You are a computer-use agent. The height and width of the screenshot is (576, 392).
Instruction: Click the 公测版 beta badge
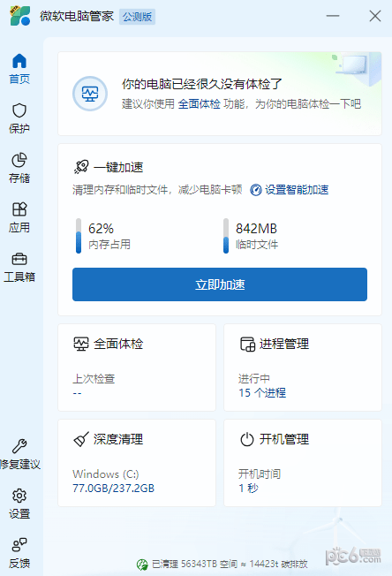pos(137,17)
